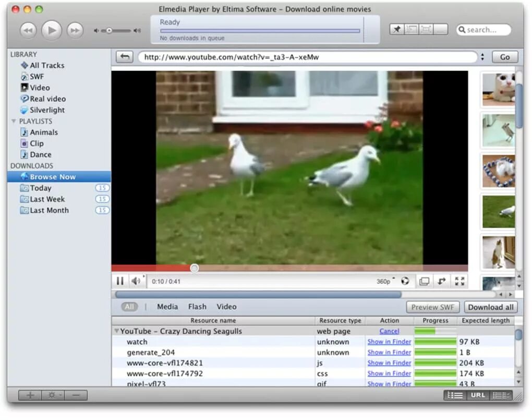Switch to the checklist view mode icon

[x=501, y=395]
